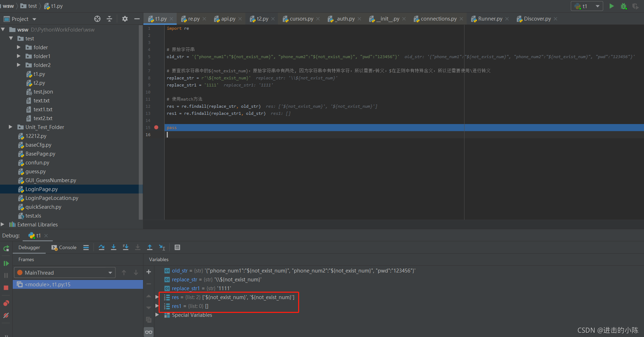The image size is (644, 337).
Task: Run the t1 configuration with green play button
Action: pos(611,6)
